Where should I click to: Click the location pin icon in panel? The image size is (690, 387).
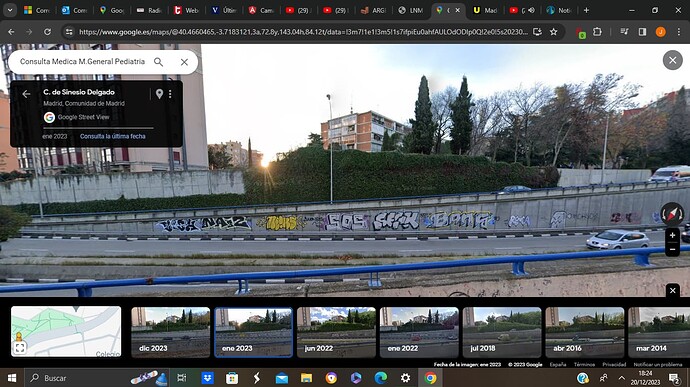coord(159,93)
